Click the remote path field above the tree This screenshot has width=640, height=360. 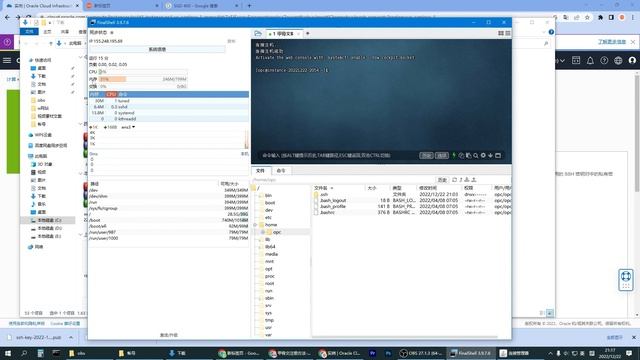[343, 180]
